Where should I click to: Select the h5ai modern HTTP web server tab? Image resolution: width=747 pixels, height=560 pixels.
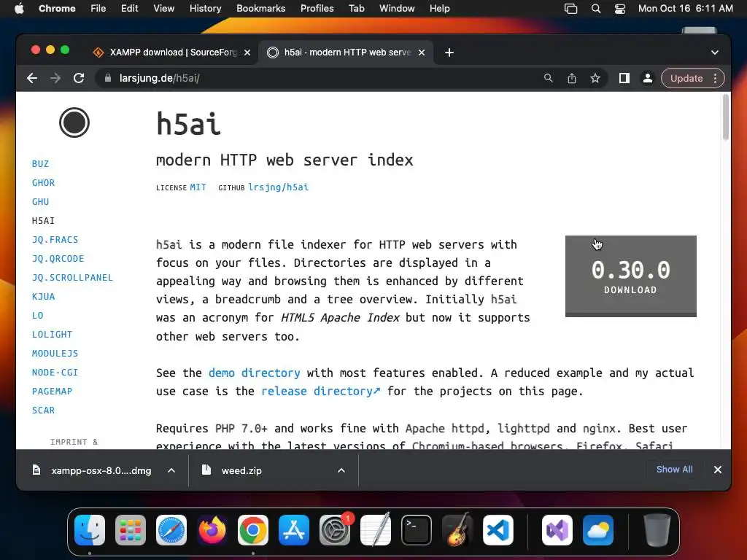click(x=347, y=52)
